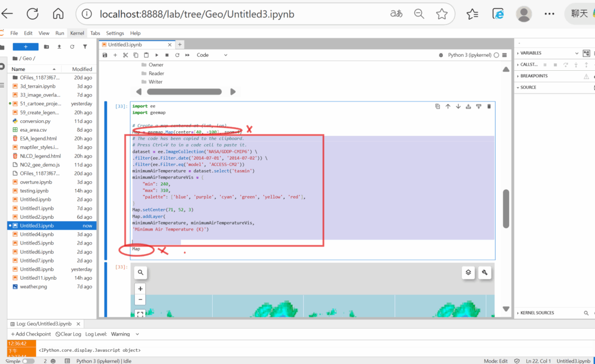
Task: Open the map layers control
Action: click(469, 272)
